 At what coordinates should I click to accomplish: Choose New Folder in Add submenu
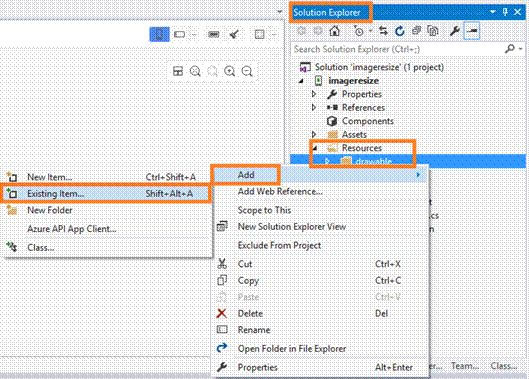[x=107, y=210]
